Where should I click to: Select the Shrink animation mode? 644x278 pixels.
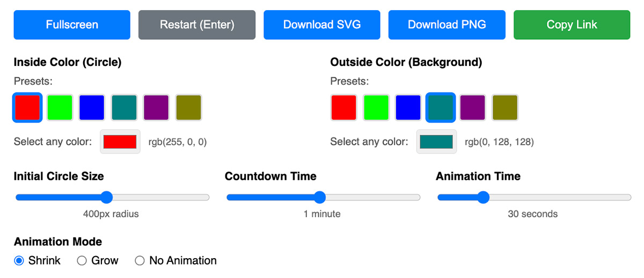point(19,261)
